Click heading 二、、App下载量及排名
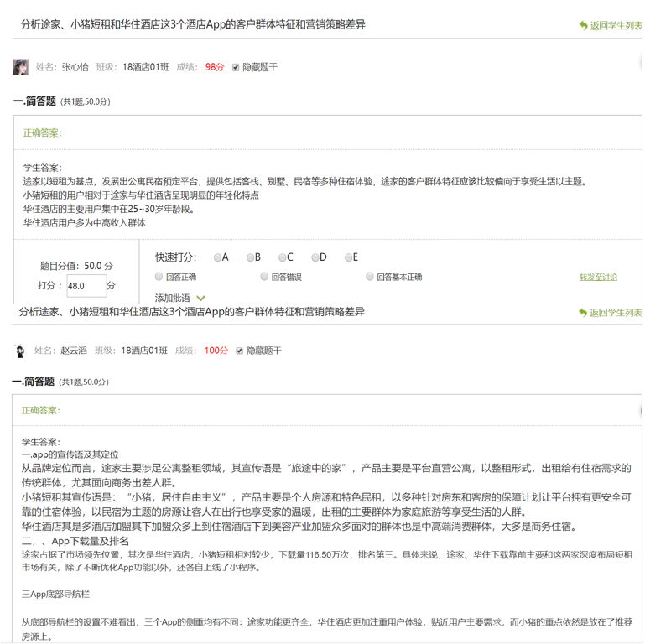 tap(75, 541)
